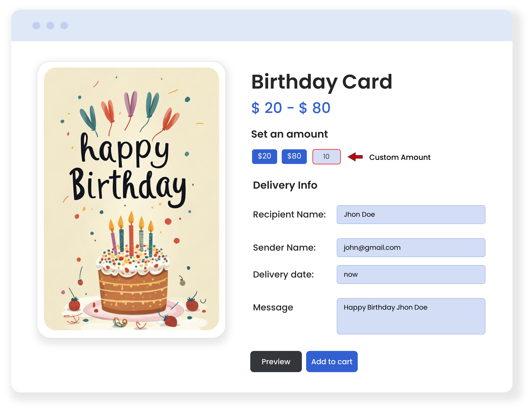Click the birthday cake illustration
532x411 pixels.
click(x=133, y=280)
